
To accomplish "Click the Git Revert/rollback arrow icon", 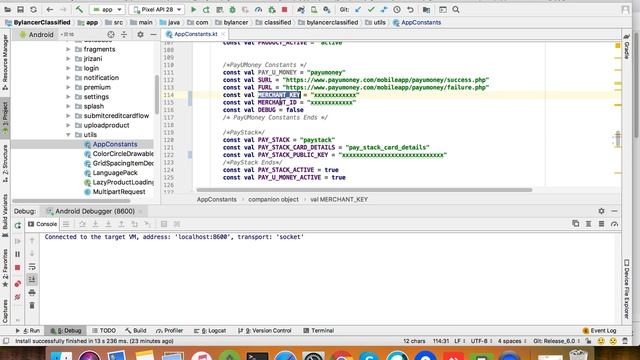I will click(410, 9).
